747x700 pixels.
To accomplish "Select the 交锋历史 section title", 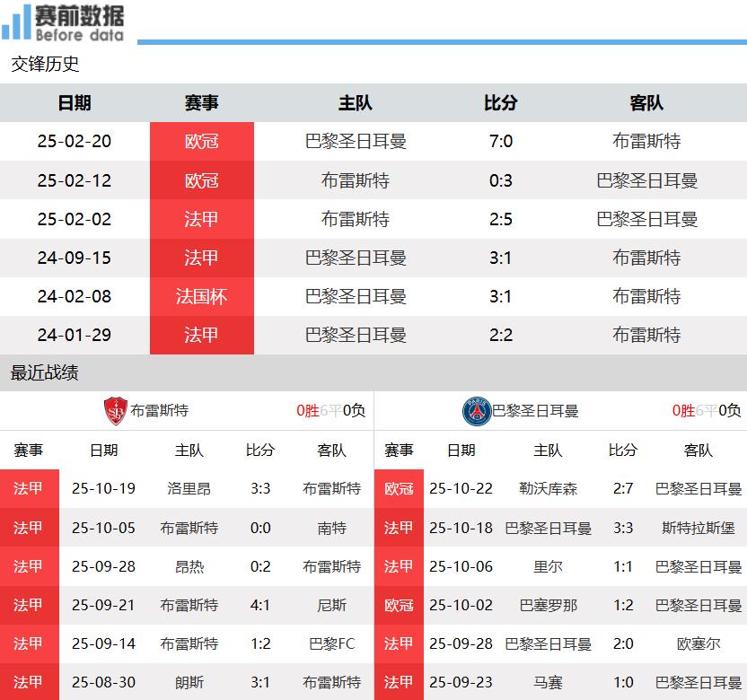I will [45, 64].
